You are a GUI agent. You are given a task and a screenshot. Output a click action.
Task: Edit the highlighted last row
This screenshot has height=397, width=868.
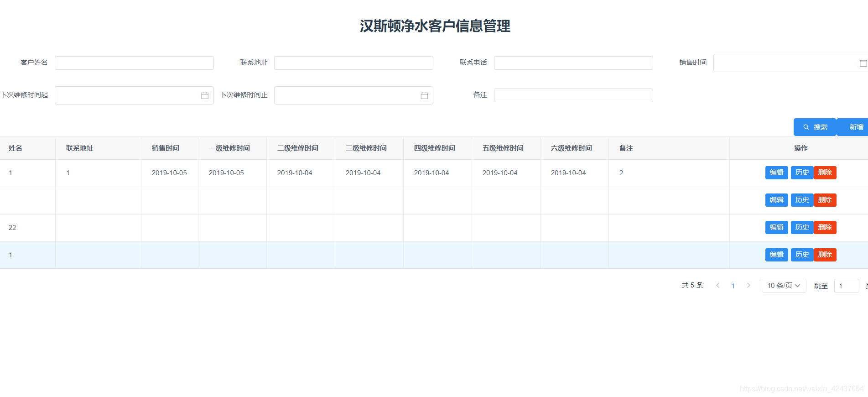(776, 255)
